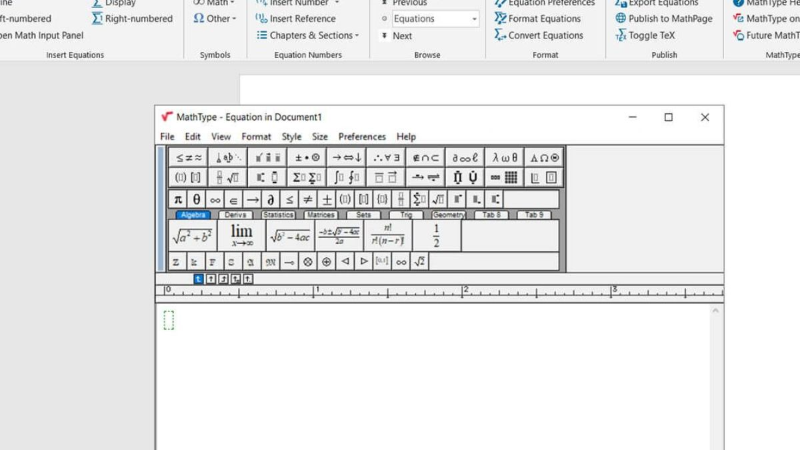
Task: Open the Other symbols dropdown
Action: coord(215,18)
